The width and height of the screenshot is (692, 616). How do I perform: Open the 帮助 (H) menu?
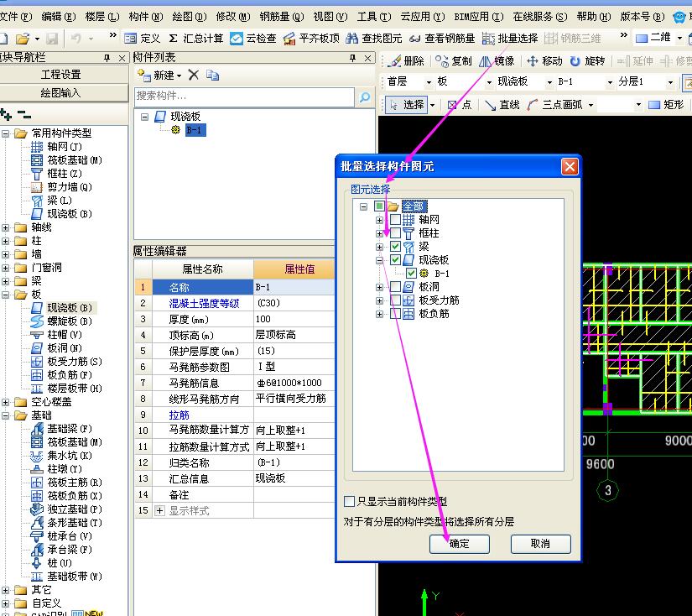594,17
